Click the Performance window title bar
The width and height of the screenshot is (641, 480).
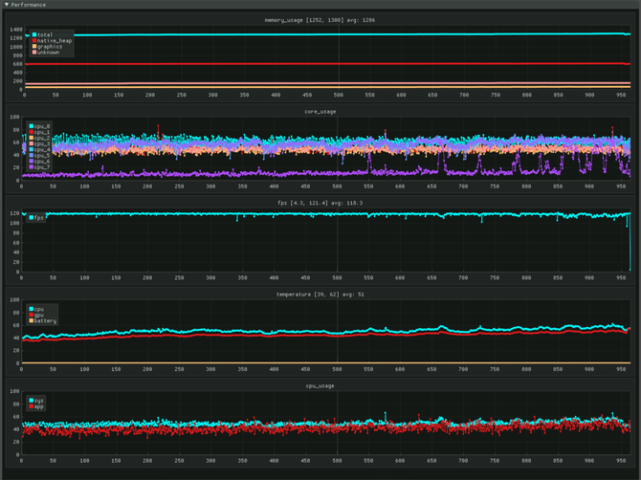(320, 5)
